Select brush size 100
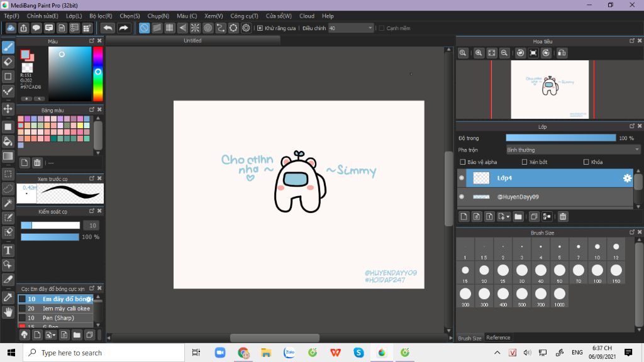The width and height of the screenshot is (644, 362). tap(597, 273)
